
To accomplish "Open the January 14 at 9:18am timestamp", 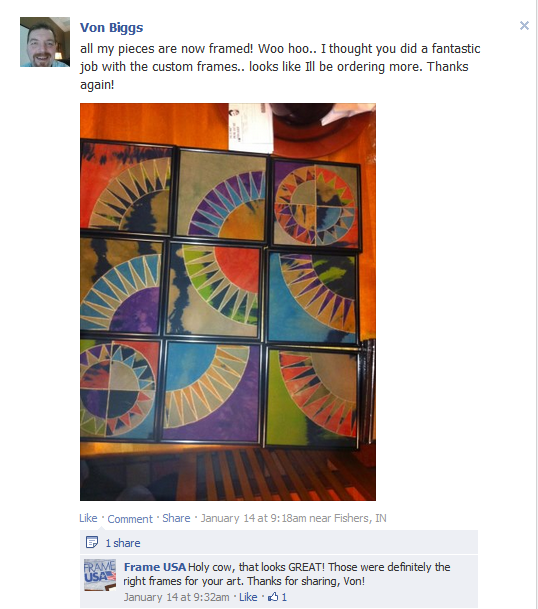I will [x=253, y=518].
